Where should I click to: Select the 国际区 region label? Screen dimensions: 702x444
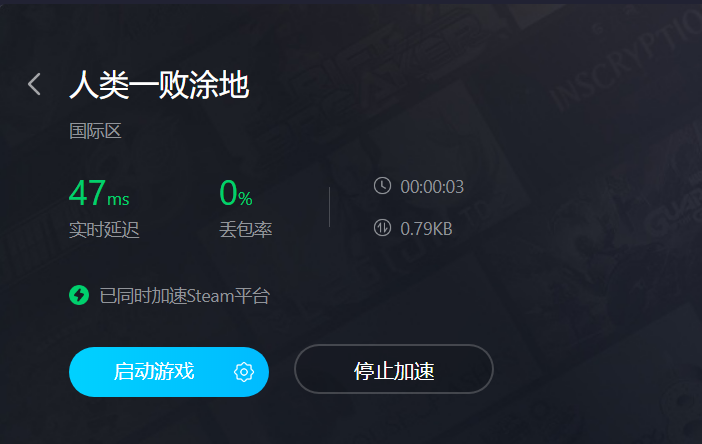(95, 131)
